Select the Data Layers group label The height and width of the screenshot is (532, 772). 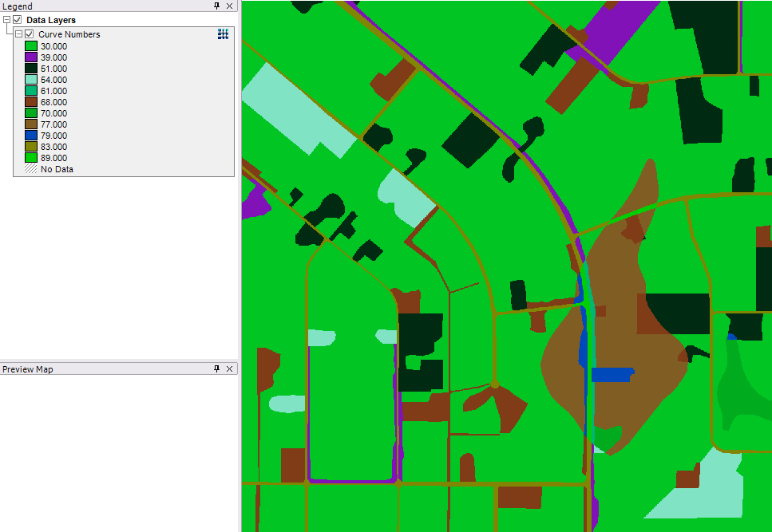[51, 20]
